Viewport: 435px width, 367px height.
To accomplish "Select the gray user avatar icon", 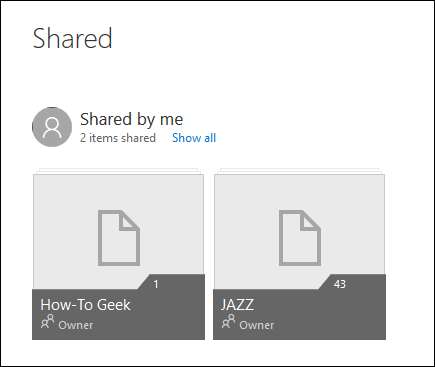I will pyautogui.click(x=52, y=127).
